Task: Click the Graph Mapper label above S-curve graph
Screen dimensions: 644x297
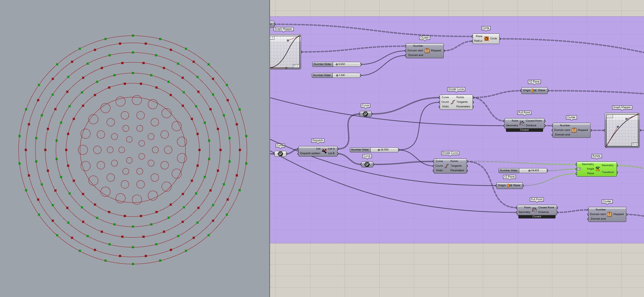Action: point(283,29)
